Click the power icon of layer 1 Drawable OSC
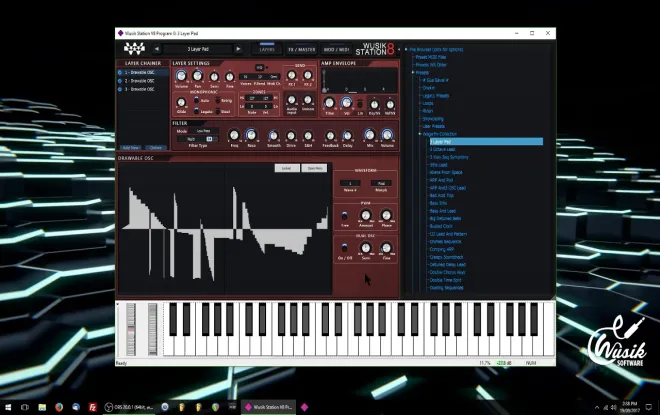Screen dimensions: 660x415 click(120, 72)
